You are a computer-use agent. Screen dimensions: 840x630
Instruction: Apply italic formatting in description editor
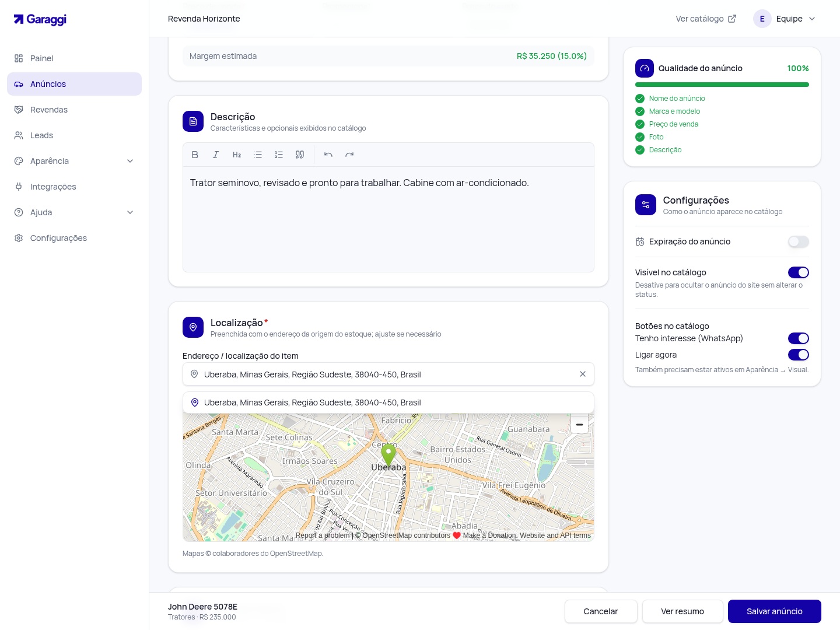[x=216, y=155]
